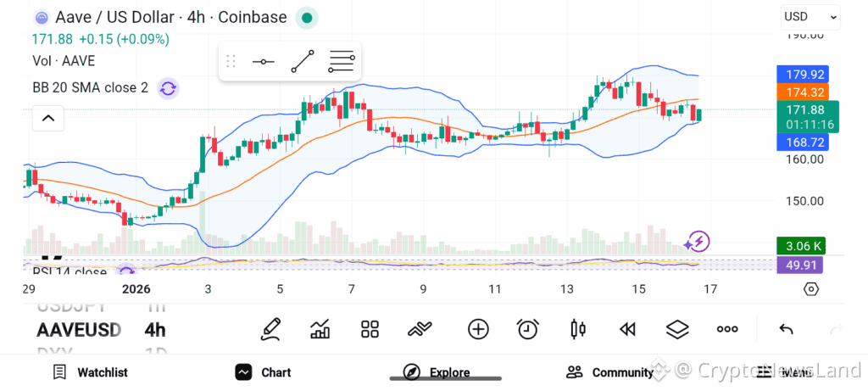Open the USD currency dropdown
Image resolution: width=868 pixels, height=391 pixels.
[810, 16]
